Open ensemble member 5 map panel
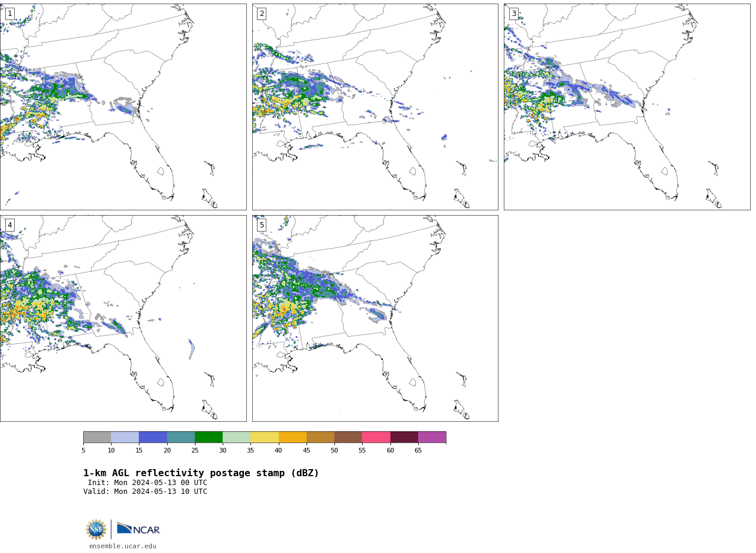 tap(375, 318)
